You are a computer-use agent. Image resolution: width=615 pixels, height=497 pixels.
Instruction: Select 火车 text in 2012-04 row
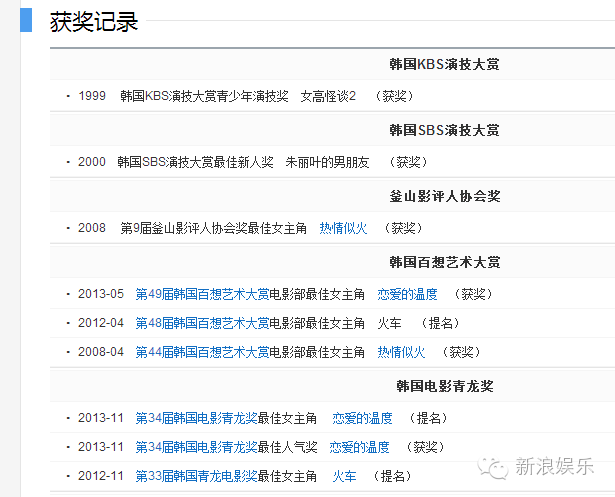[x=389, y=323]
